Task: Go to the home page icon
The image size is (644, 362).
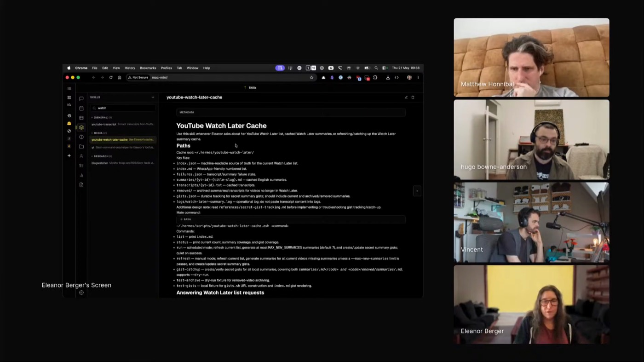Action: pyautogui.click(x=120, y=77)
